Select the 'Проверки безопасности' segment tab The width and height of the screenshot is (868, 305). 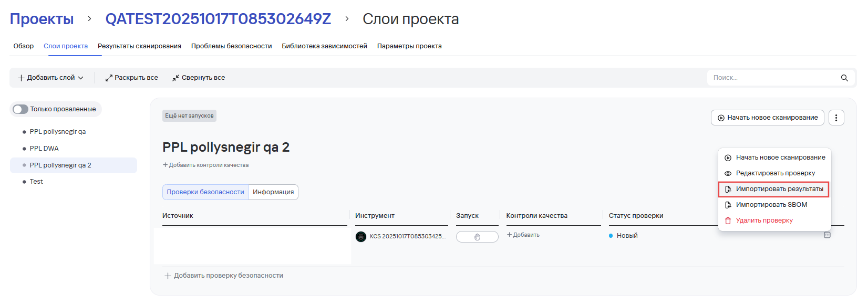tap(205, 192)
